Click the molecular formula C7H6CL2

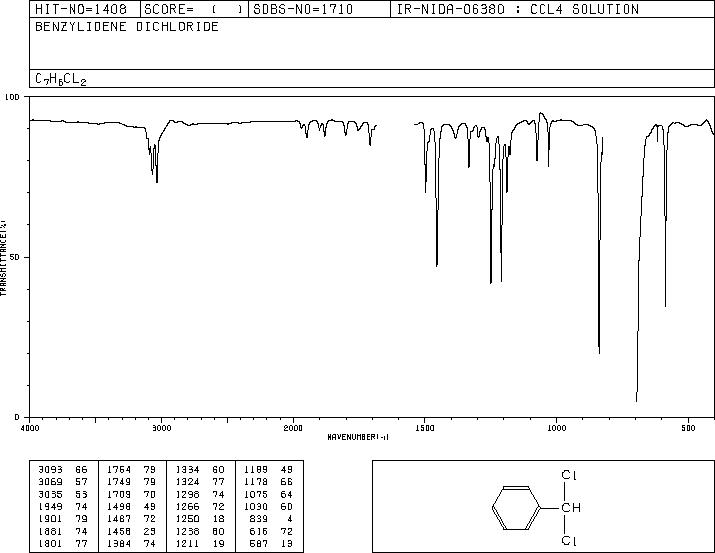[x=61, y=79]
